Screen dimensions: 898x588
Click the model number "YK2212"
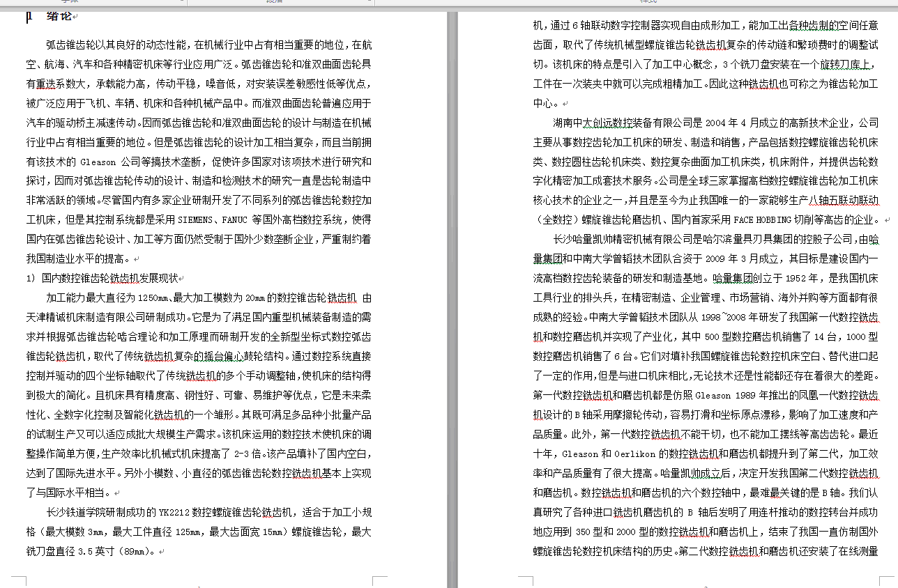click(176, 513)
